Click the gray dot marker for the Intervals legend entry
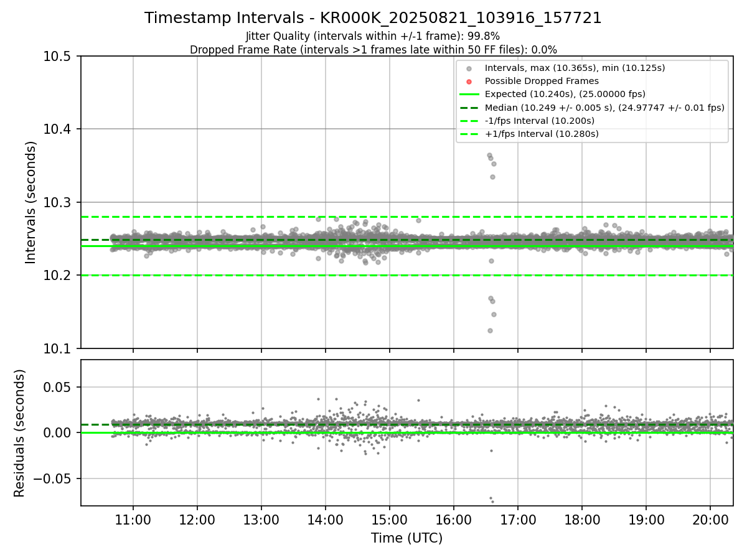This screenshot has height=560, width=747. [469, 68]
